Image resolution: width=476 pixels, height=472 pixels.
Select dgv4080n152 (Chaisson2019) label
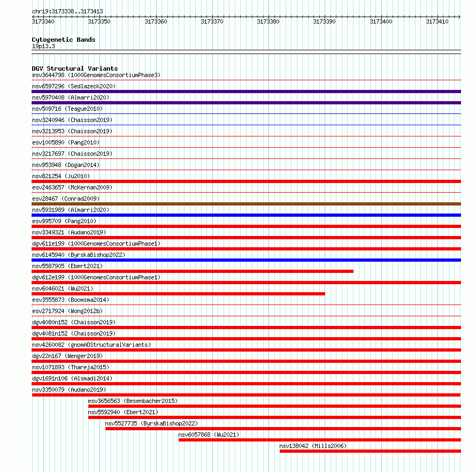[74, 322]
